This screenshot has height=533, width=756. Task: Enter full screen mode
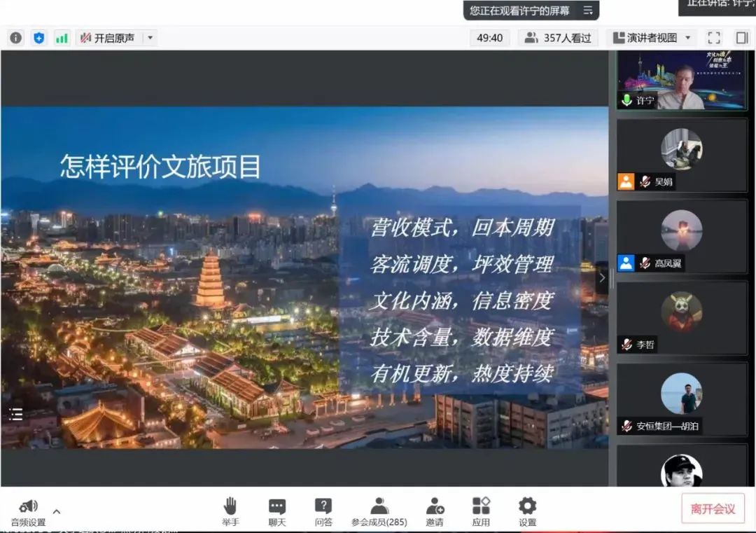click(713, 38)
